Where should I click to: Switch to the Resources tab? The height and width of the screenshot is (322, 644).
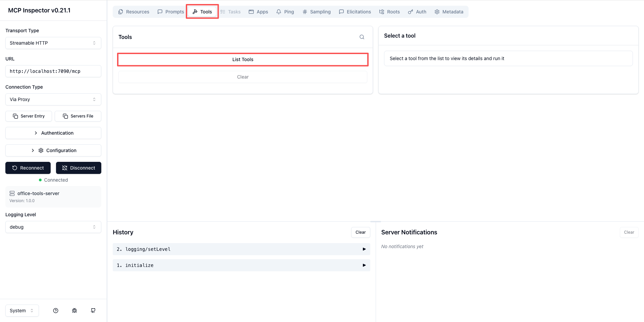(x=134, y=12)
